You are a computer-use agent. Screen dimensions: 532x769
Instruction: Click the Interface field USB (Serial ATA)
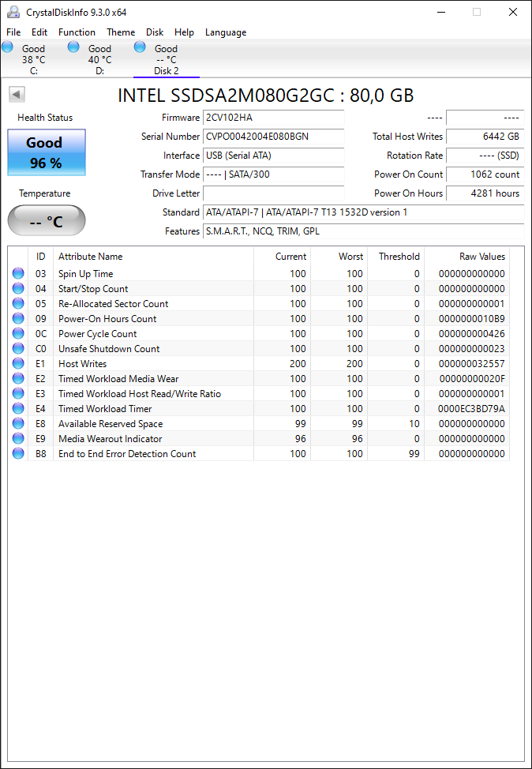pyautogui.click(x=274, y=156)
